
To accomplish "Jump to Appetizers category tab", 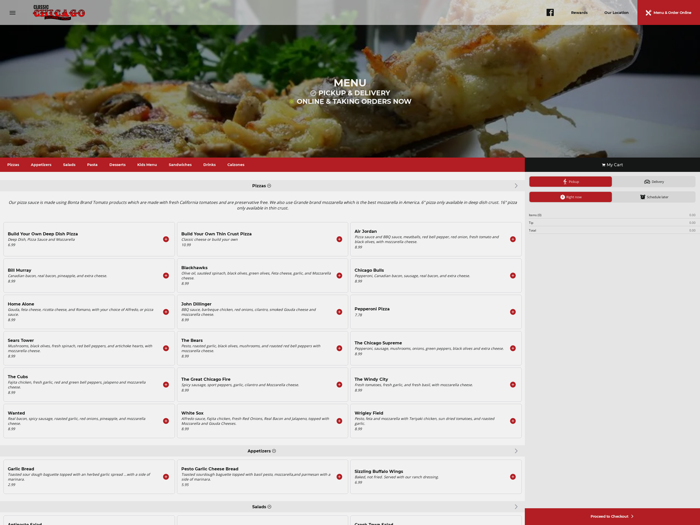I will coord(41,165).
